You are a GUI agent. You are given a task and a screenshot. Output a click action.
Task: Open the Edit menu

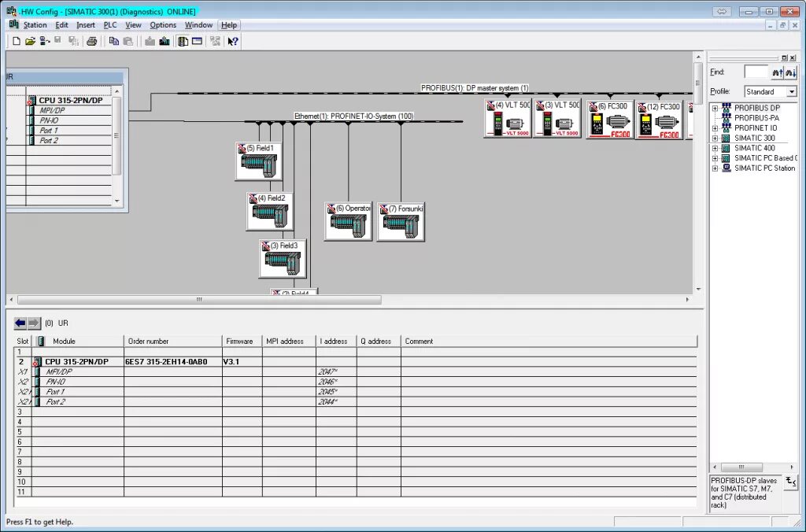pos(61,24)
